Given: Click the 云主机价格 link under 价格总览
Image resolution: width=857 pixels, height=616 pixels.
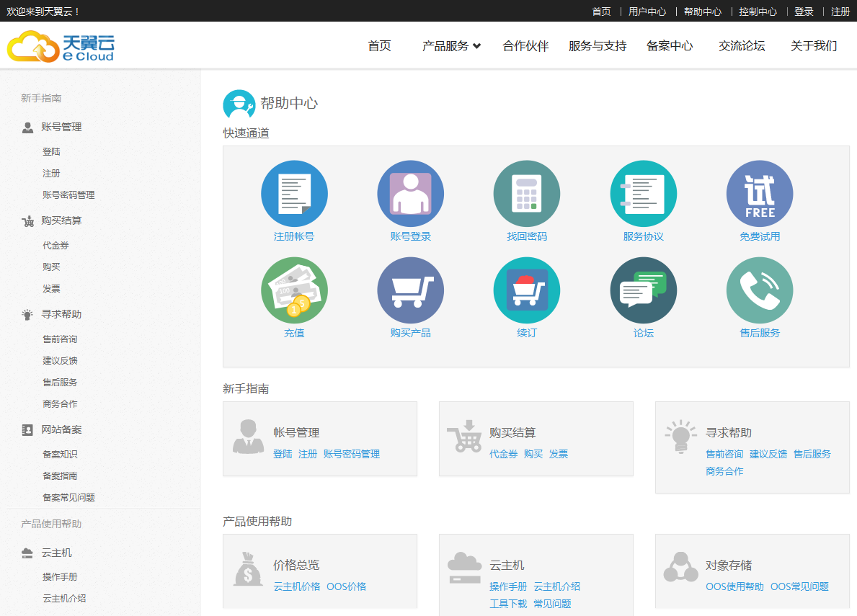Looking at the screenshot, I should tap(296, 586).
